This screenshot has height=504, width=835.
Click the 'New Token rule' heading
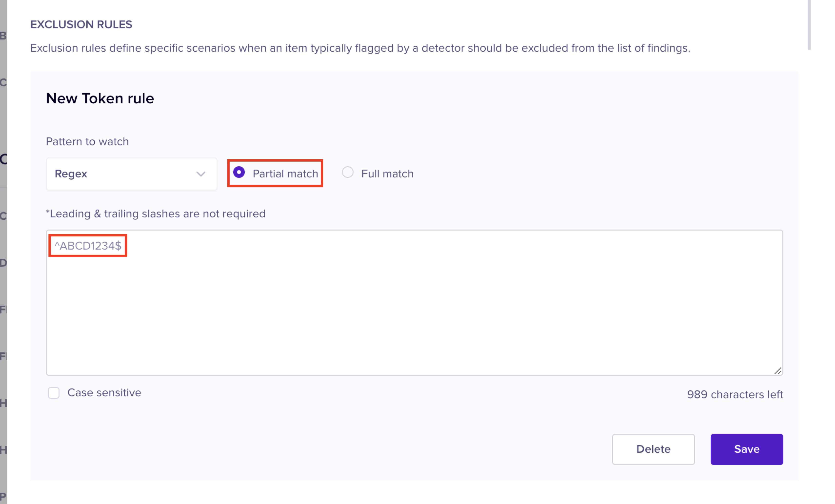tap(100, 98)
